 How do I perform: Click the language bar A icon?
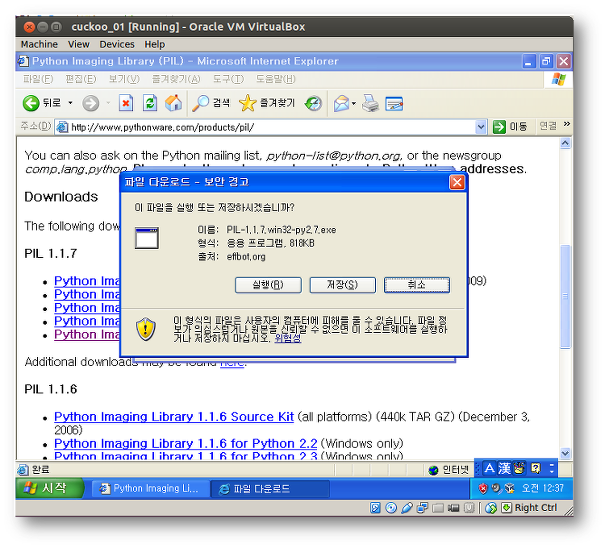[489, 469]
